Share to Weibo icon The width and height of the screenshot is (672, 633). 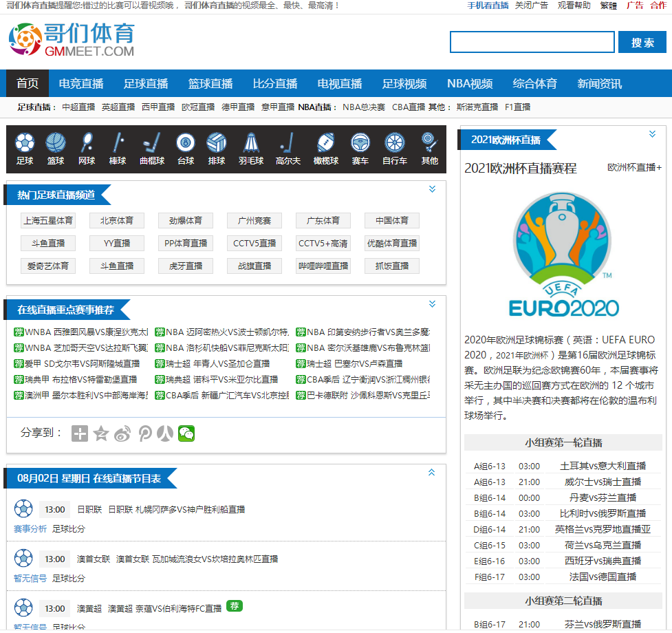[122, 433]
